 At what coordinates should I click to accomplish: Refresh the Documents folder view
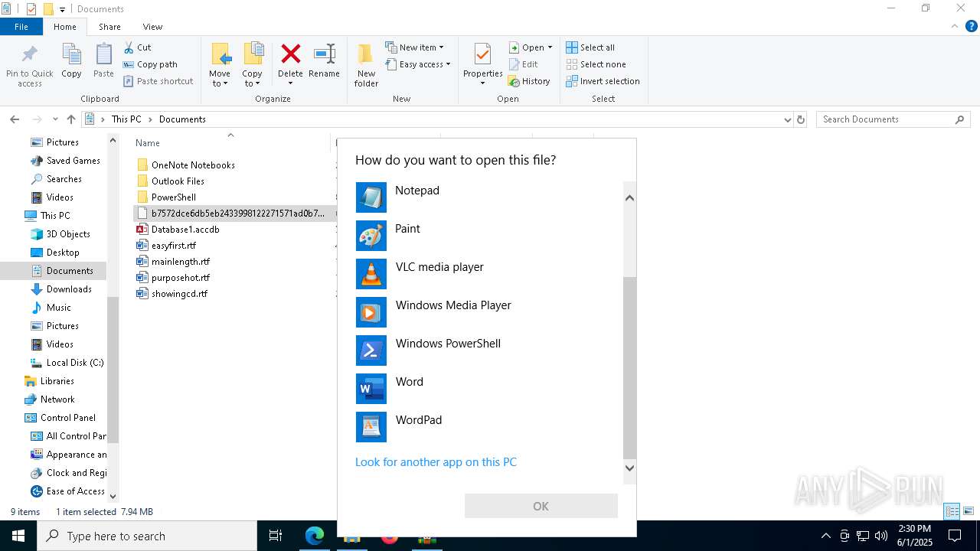(x=801, y=119)
